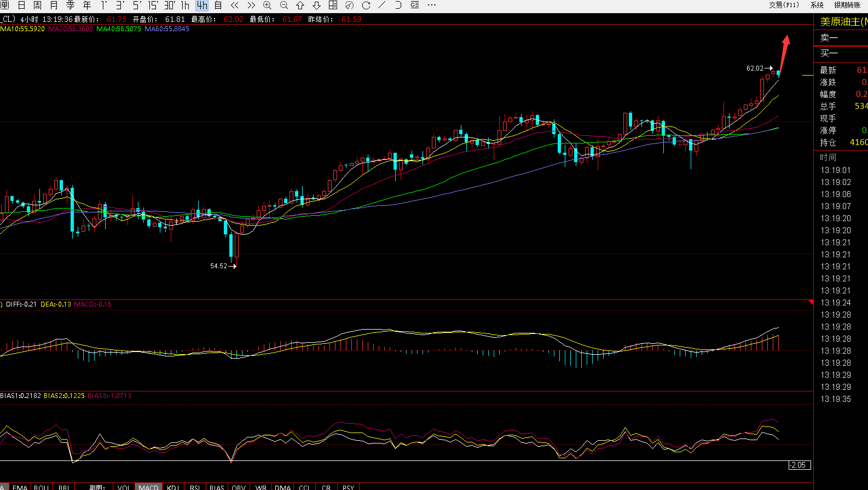Select the 5-minute timeframe

[x=136, y=5]
